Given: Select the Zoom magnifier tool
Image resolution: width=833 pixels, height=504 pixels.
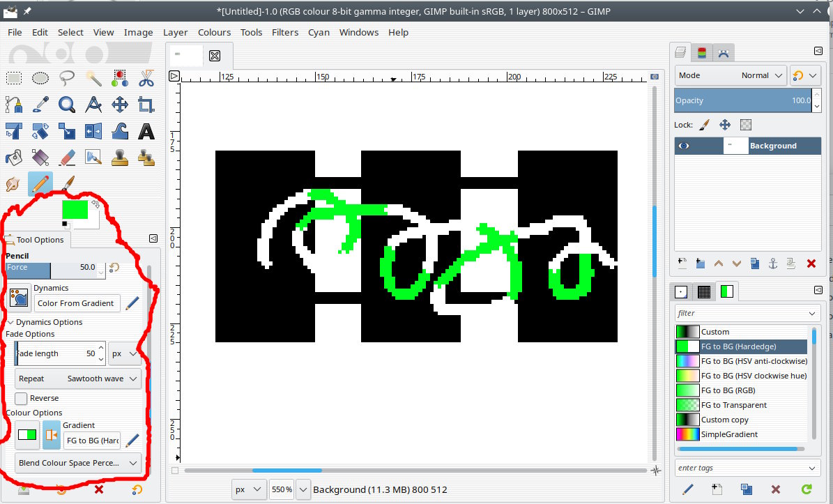Looking at the screenshot, I should (x=67, y=105).
